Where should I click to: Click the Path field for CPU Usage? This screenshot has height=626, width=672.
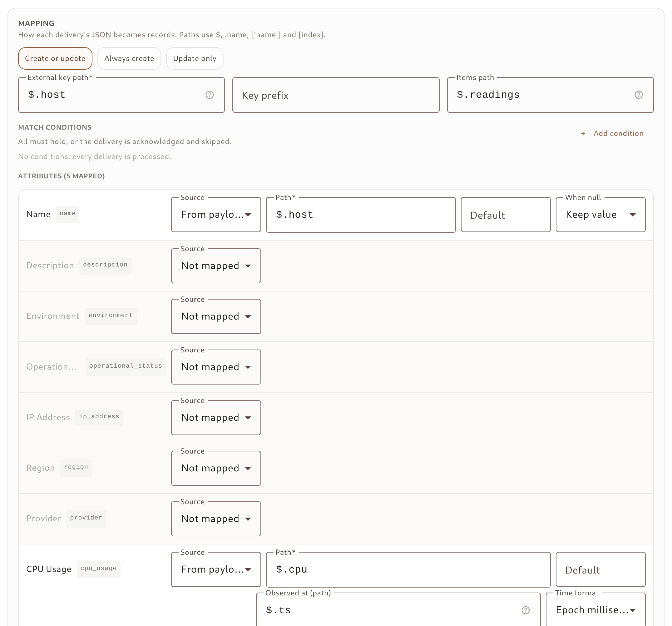coord(408,570)
